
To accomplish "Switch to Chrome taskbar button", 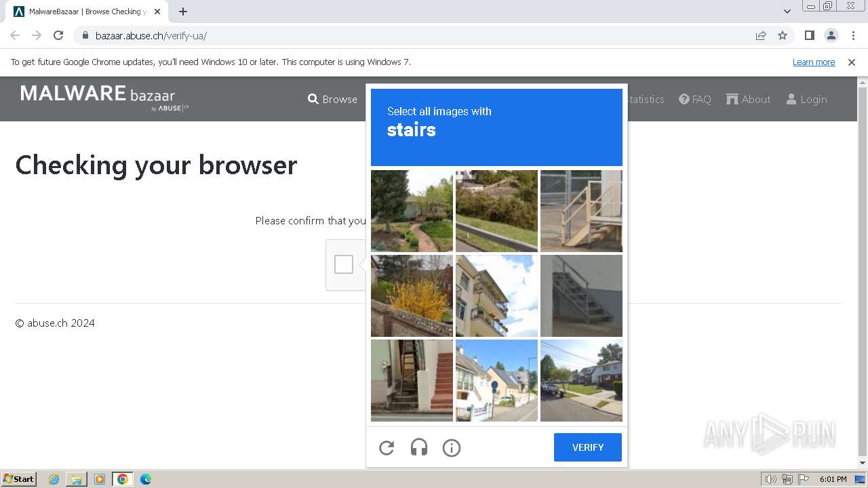I will point(123,479).
